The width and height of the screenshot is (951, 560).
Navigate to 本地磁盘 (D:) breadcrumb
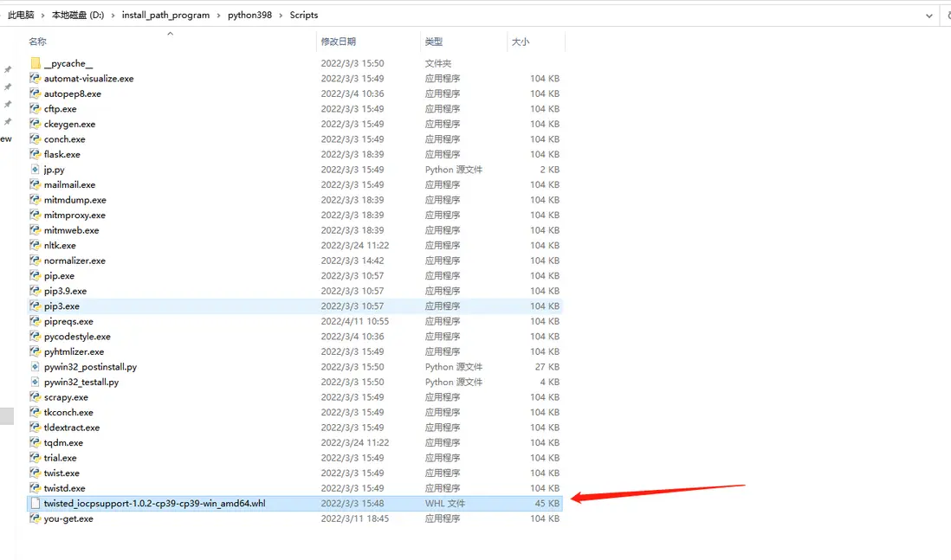pyautogui.click(x=78, y=16)
